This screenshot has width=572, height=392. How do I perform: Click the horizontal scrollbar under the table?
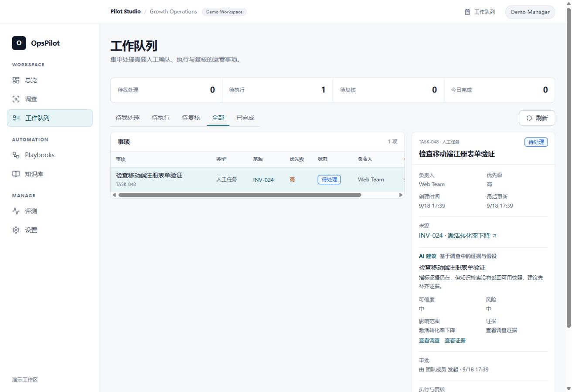pyautogui.click(x=240, y=195)
